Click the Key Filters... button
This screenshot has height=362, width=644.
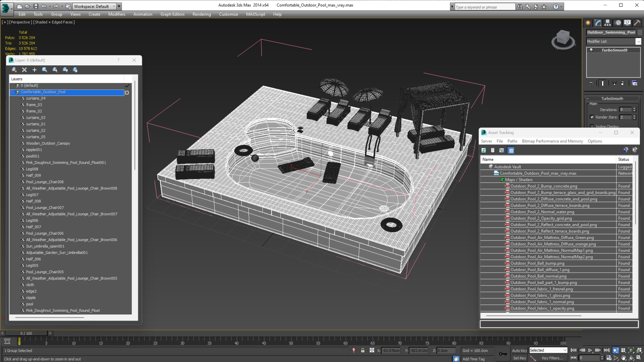click(x=552, y=358)
